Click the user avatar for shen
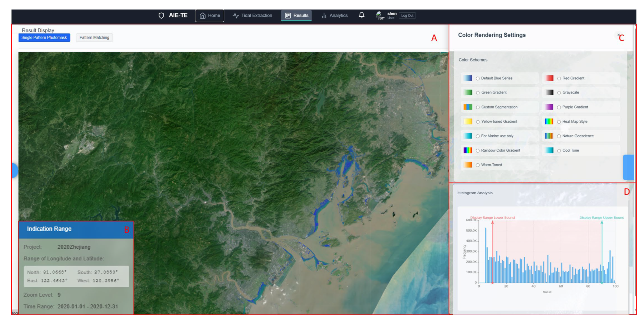644x325 pixels. pyautogui.click(x=380, y=15)
